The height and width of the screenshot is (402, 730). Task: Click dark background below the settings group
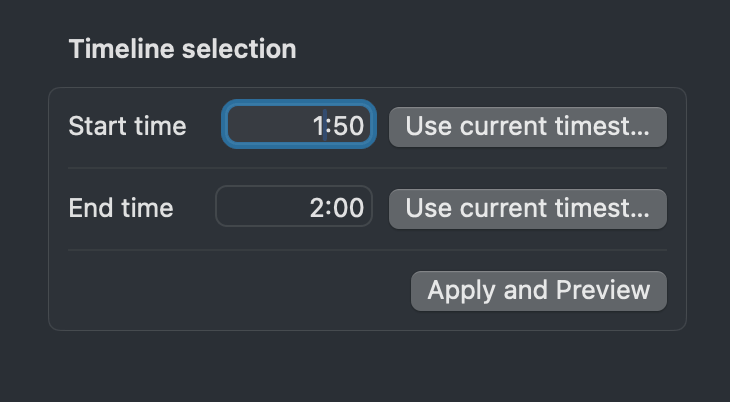click(367, 366)
